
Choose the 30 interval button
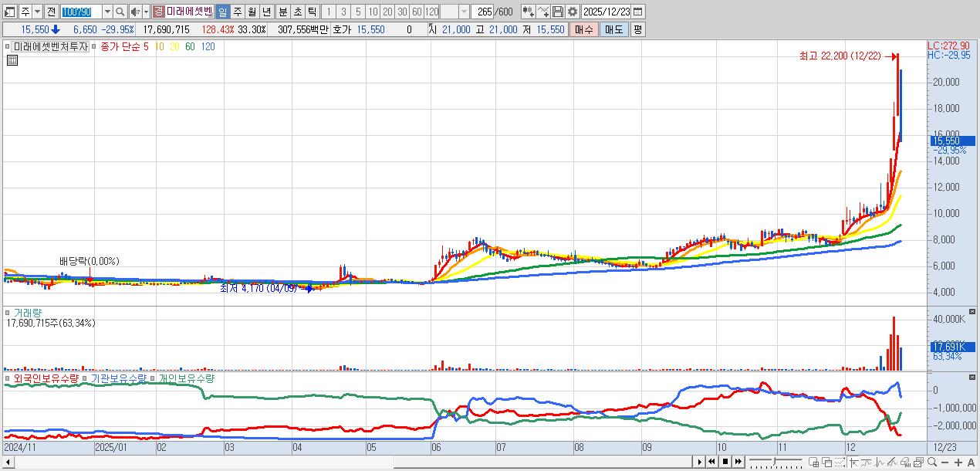pyautogui.click(x=402, y=12)
